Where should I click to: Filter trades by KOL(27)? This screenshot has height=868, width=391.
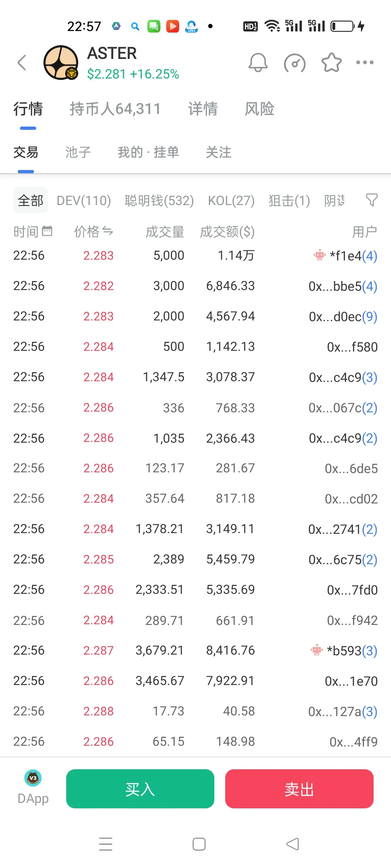231,200
